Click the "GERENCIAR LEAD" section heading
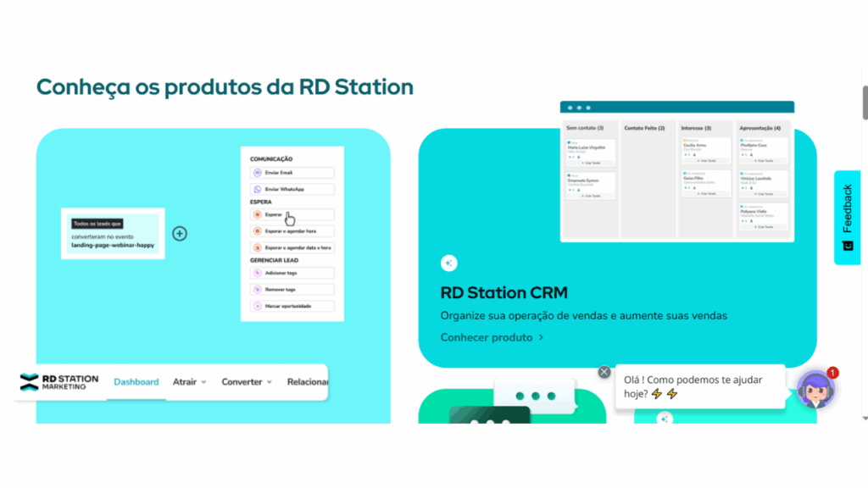 coord(274,260)
